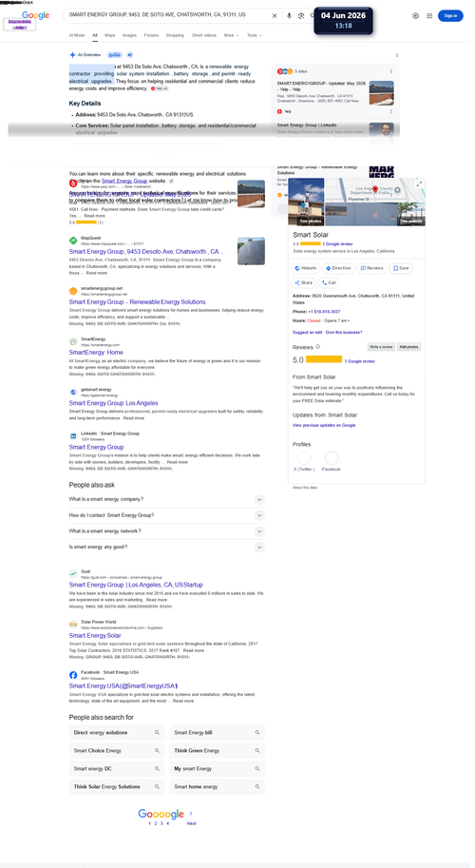Screen dimensions: 475x868
Task: Open AI Overview three-dot options menu
Action: click(x=397, y=55)
